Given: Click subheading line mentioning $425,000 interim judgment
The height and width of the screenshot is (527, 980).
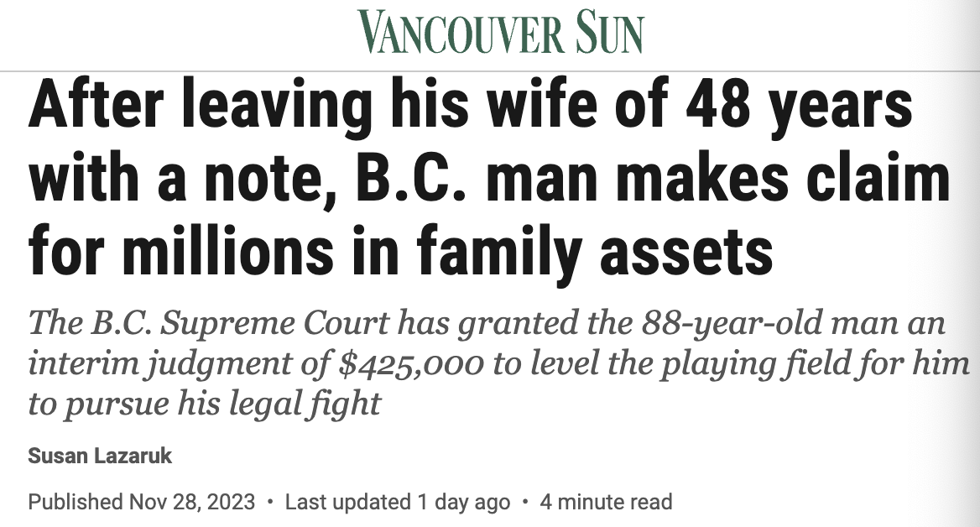Looking at the screenshot, I should tap(498, 364).
